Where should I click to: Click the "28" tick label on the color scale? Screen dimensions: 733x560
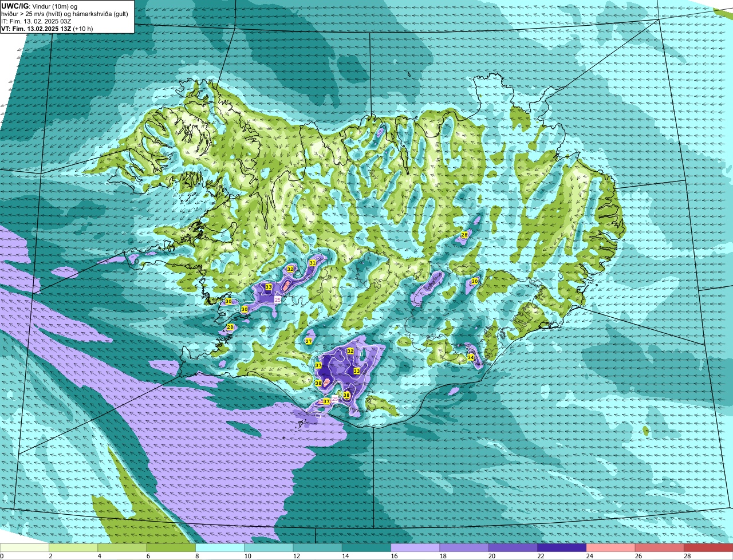point(686,556)
